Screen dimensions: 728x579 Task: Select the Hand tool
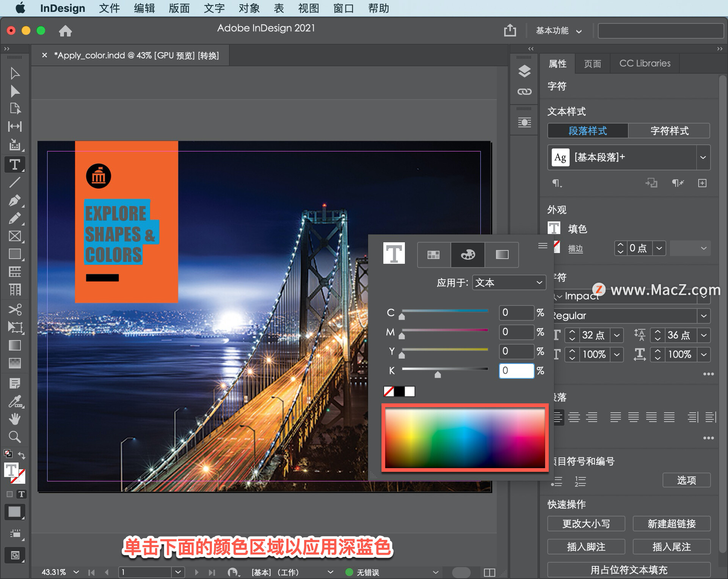click(15, 419)
